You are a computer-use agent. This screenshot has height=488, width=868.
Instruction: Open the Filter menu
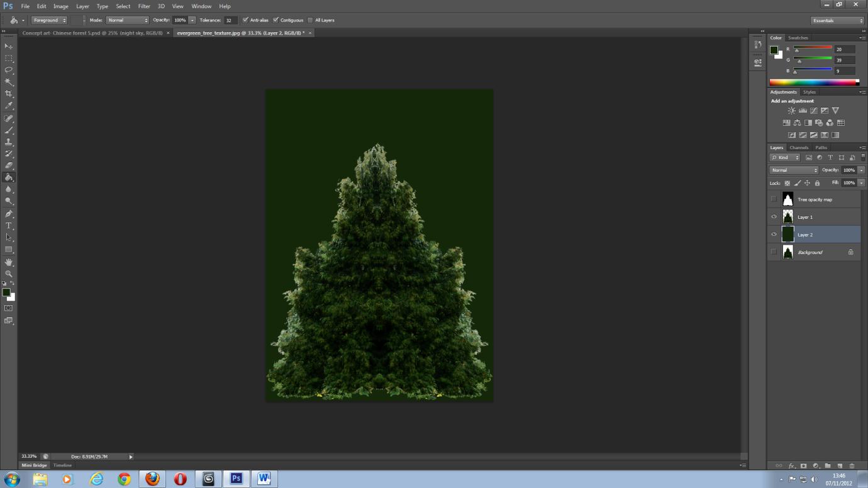point(144,6)
